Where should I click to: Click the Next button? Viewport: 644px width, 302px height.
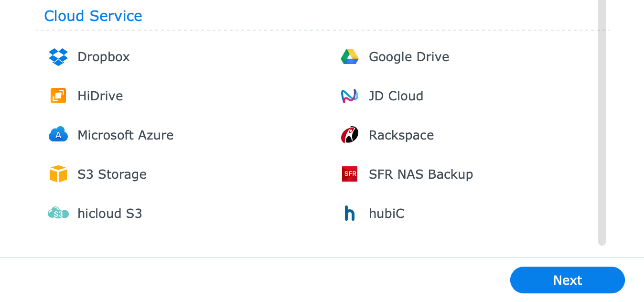click(x=568, y=280)
